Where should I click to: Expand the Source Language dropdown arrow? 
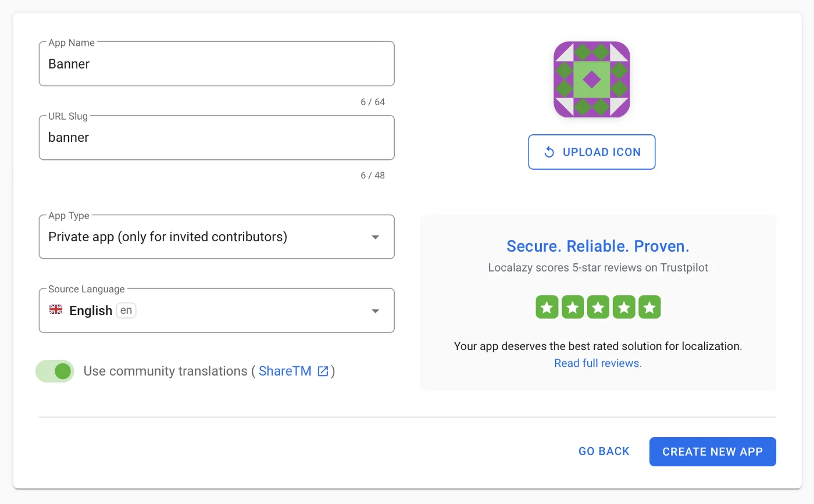(376, 311)
